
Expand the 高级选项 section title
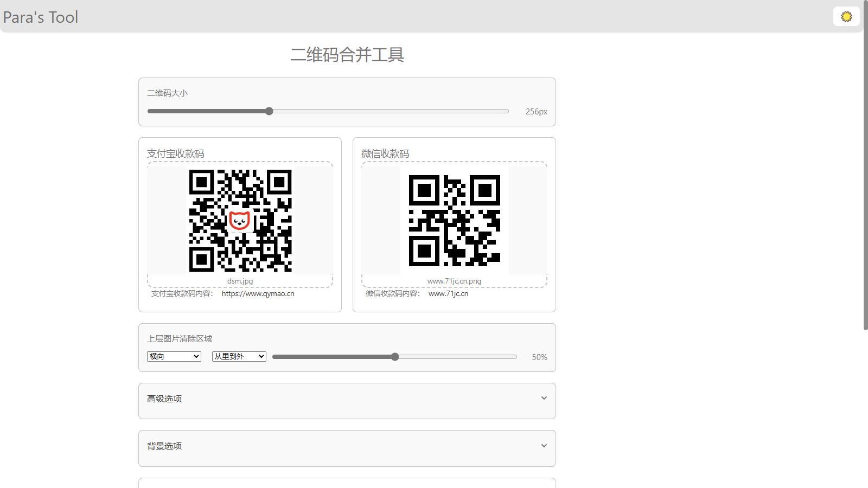point(164,399)
